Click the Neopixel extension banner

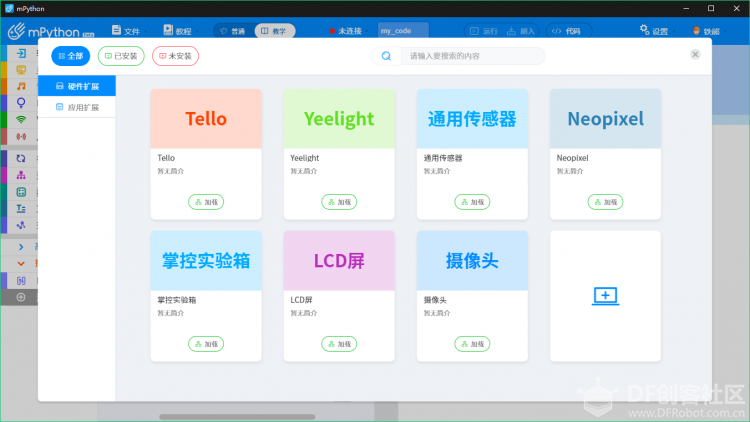(606, 119)
